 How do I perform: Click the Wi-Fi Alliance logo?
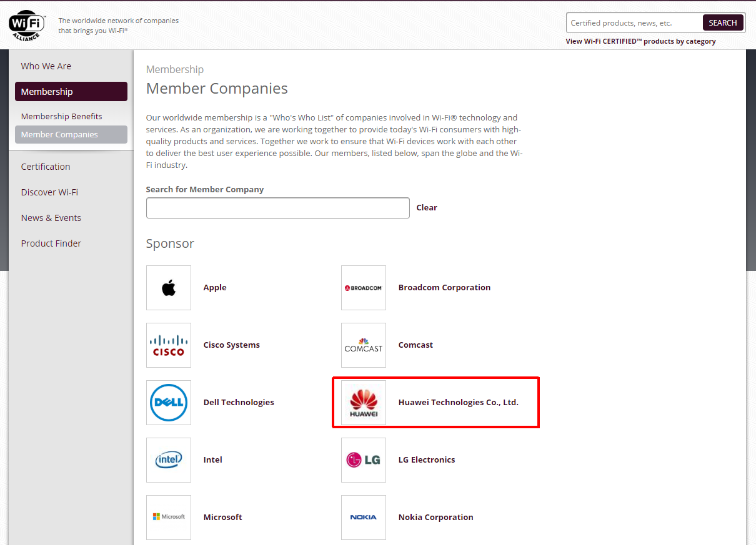[x=27, y=25]
